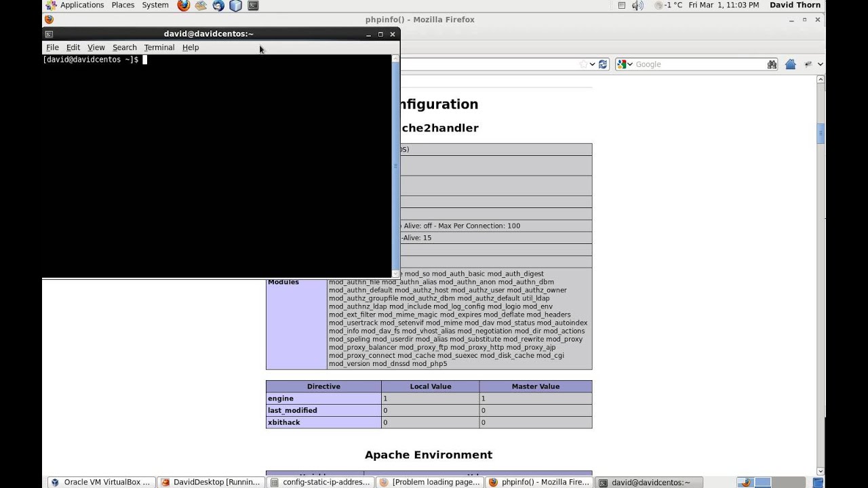Click the 'engine' directive cell
868x488 pixels.
[323, 399]
